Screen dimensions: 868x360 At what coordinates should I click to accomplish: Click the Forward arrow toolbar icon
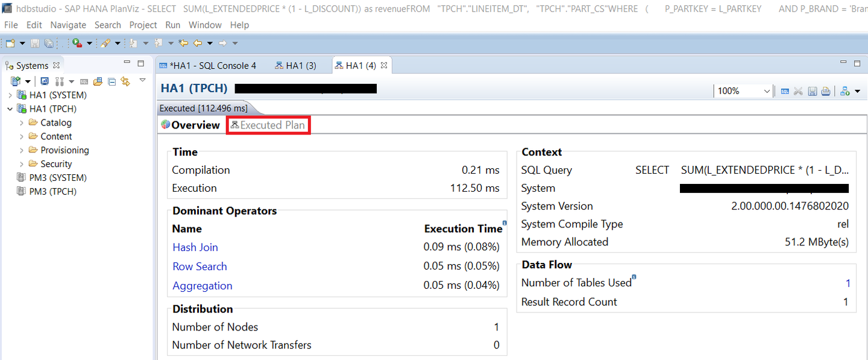pyautogui.click(x=222, y=43)
